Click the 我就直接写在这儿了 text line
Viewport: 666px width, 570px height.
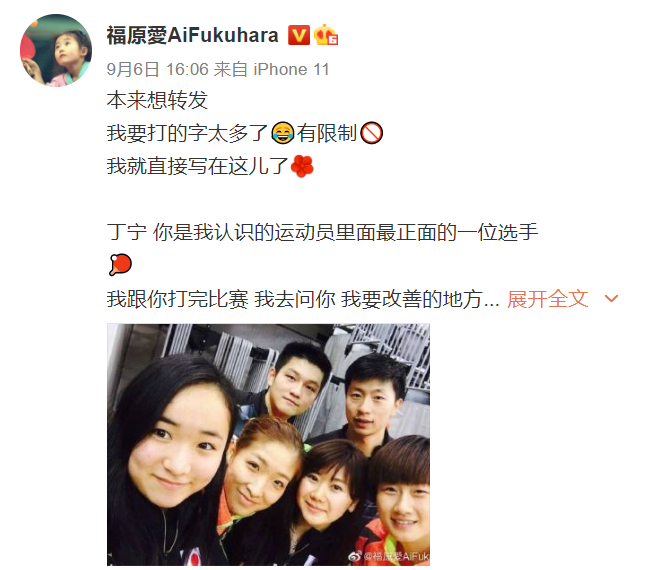[x=198, y=166]
